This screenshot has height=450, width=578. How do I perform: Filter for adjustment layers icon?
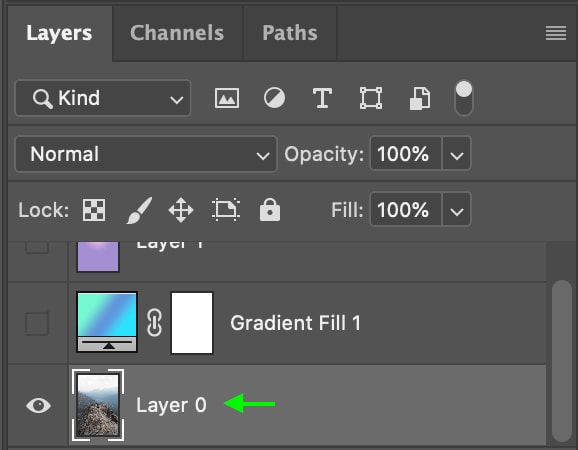point(274,98)
